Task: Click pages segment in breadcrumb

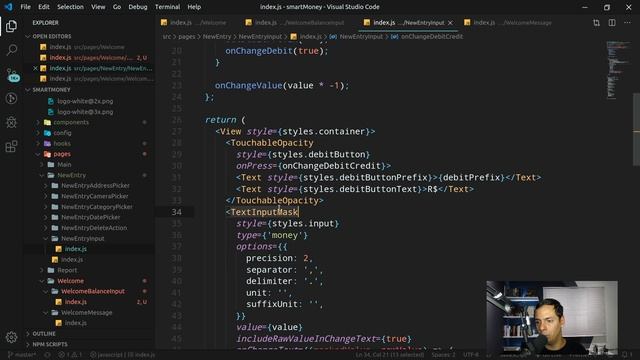Action: (x=187, y=36)
